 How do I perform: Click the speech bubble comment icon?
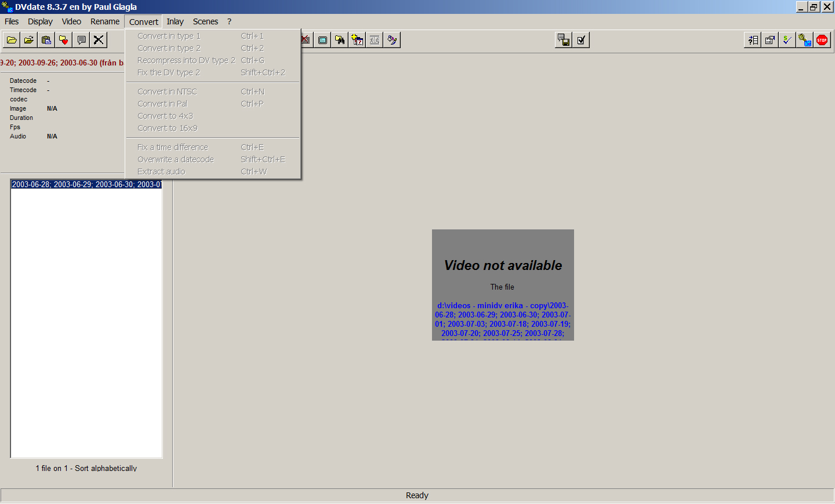pyautogui.click(x=81, y=40)
